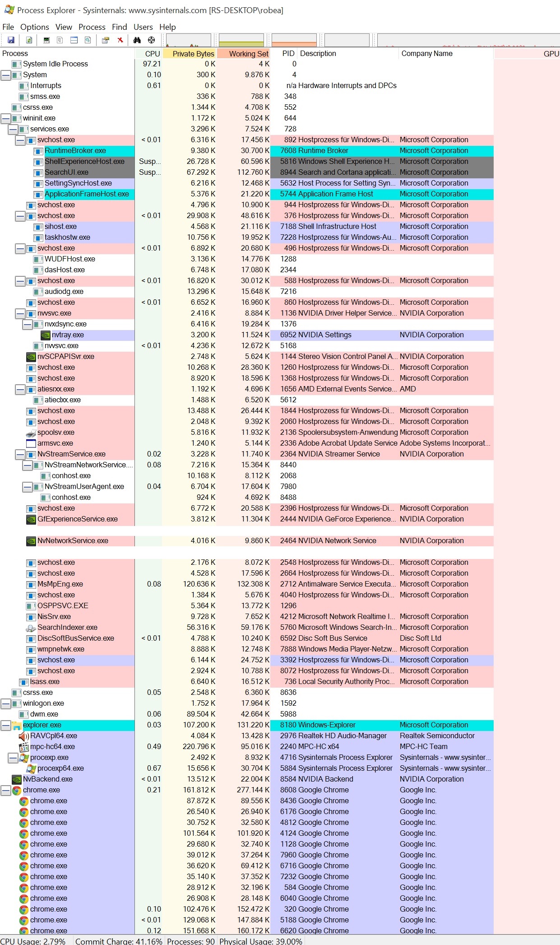Open the Find menu
This screenshot has width=560, height=945.
120,27
